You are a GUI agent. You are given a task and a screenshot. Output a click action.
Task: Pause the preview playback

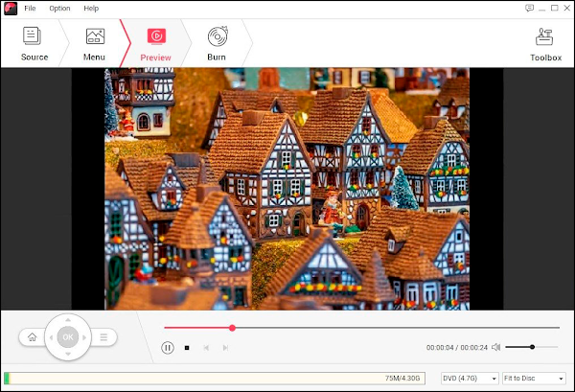(168, 347)
